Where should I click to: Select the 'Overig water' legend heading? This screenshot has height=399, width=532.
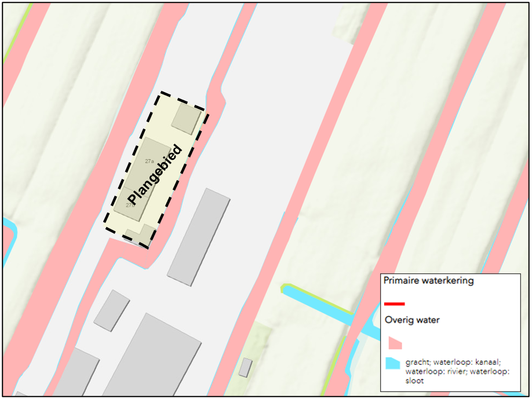pos(412,320)
